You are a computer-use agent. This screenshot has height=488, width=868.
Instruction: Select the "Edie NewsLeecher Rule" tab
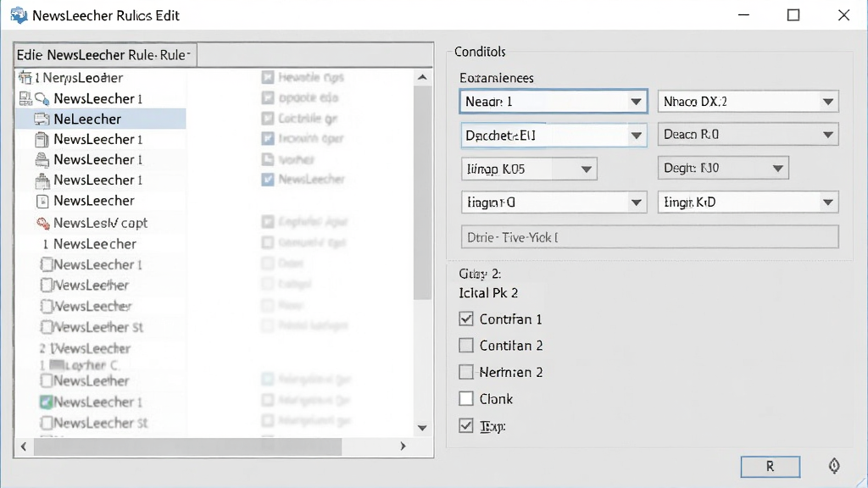[105, 55]
